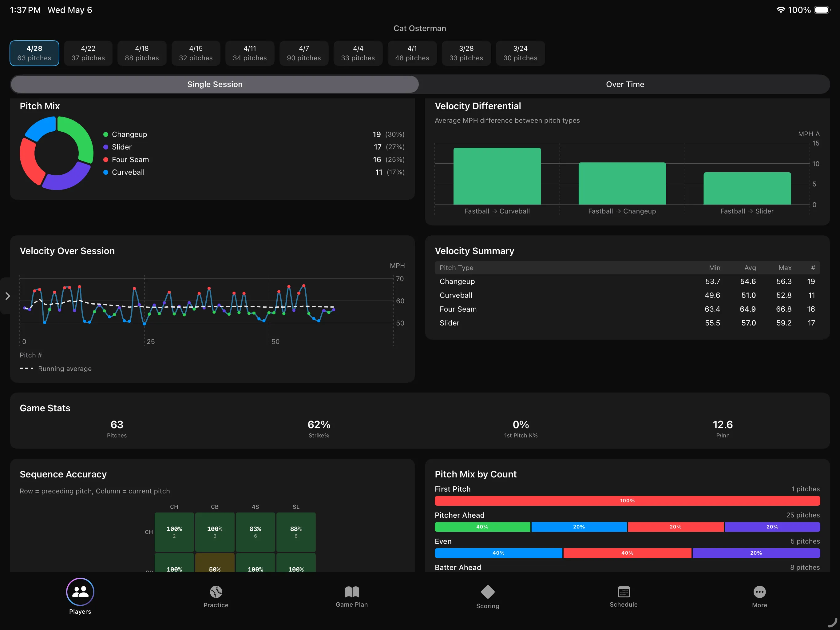
Task: Open the More ellipsis icon
Action: [x=759, y=592]
